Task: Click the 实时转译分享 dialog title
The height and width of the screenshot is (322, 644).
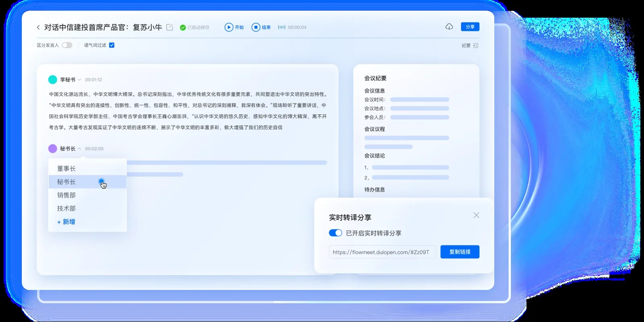Action: [350, 217]
